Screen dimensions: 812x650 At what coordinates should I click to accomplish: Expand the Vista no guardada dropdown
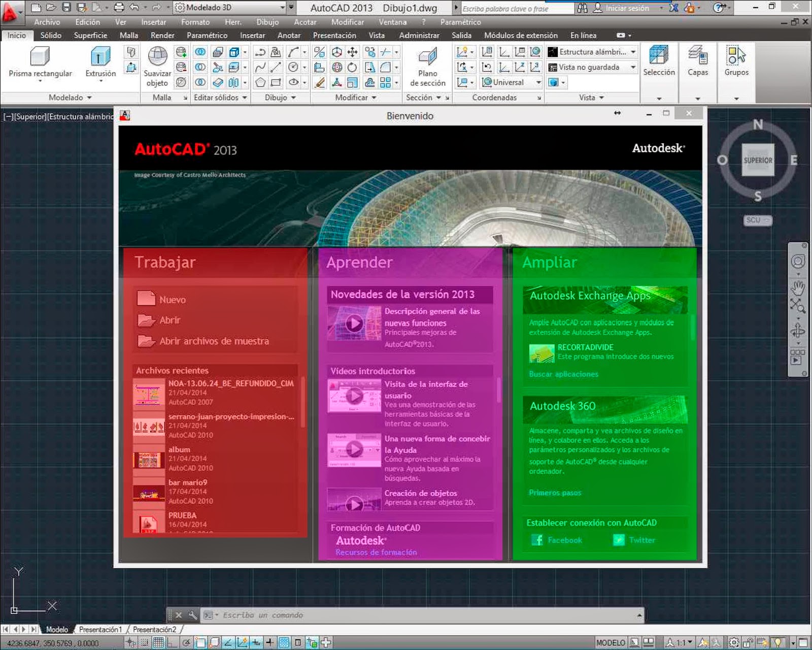tap(633, 67)
